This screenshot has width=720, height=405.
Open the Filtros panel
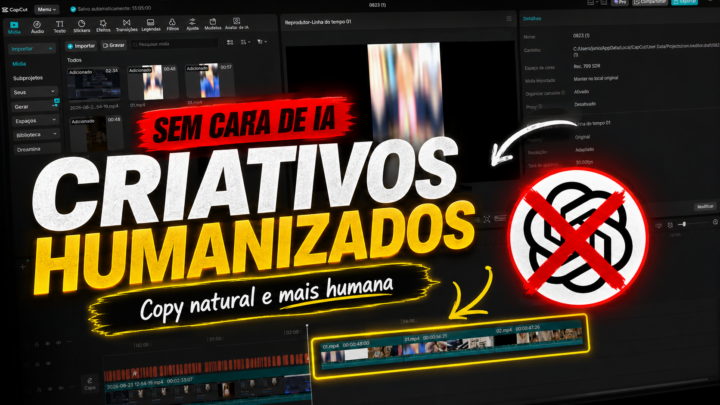click(173, 25)
